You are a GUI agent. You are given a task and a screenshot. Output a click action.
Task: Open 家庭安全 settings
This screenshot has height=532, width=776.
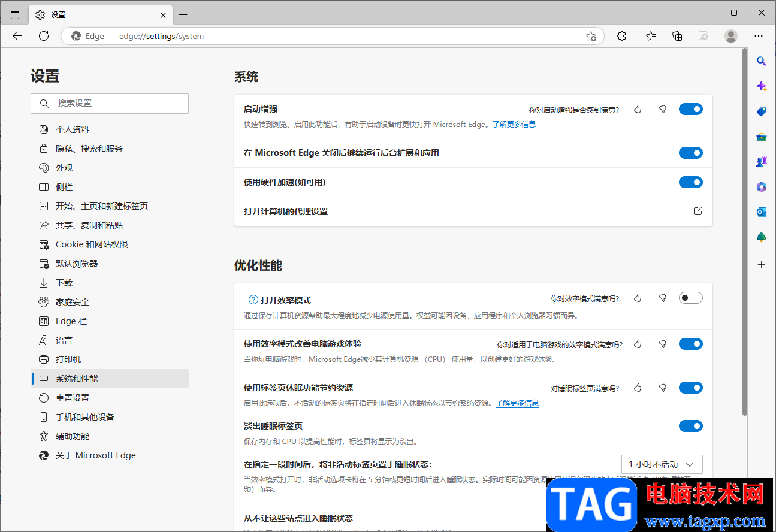[110, 302]
